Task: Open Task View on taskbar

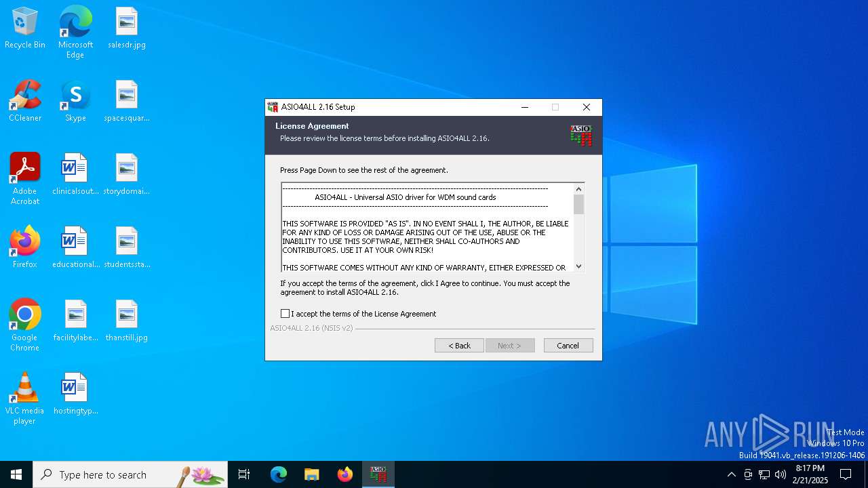Action: [x=244, y=474]
